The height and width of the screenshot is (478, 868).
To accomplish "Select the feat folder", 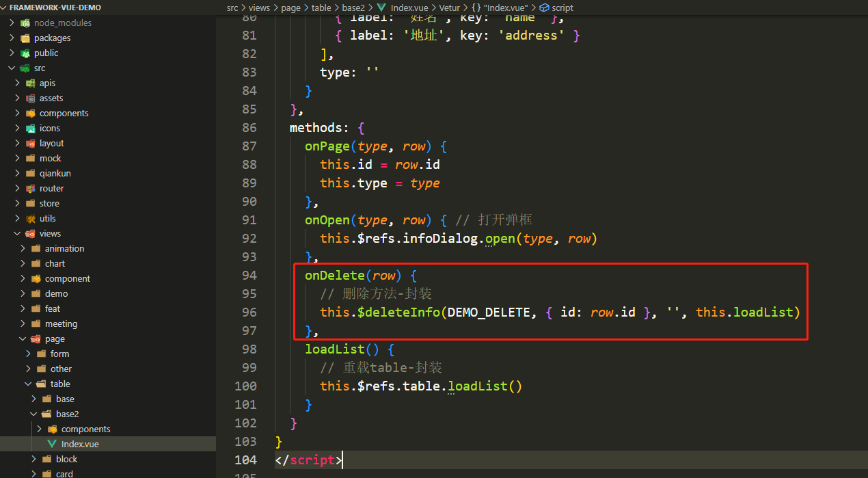I will pos(53,308).
